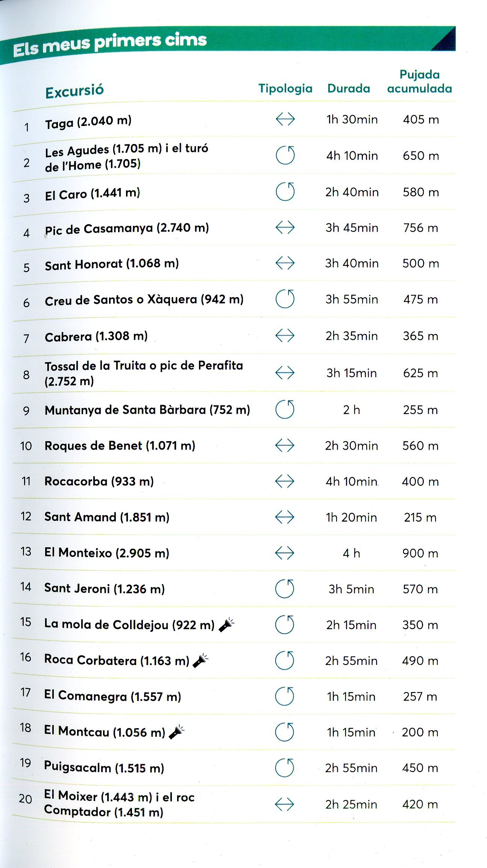Select the Cabrera (1.308 m) excursion name
The width and height of the screenshot is (487, 868).
tap(96, 336)
